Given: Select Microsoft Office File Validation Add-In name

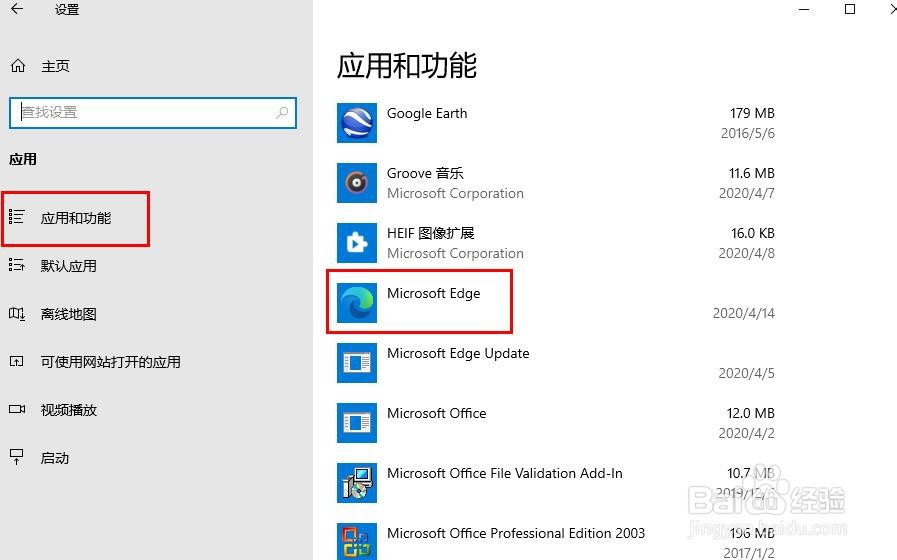Looking at the screenshot, I should (x=505, y=473).
